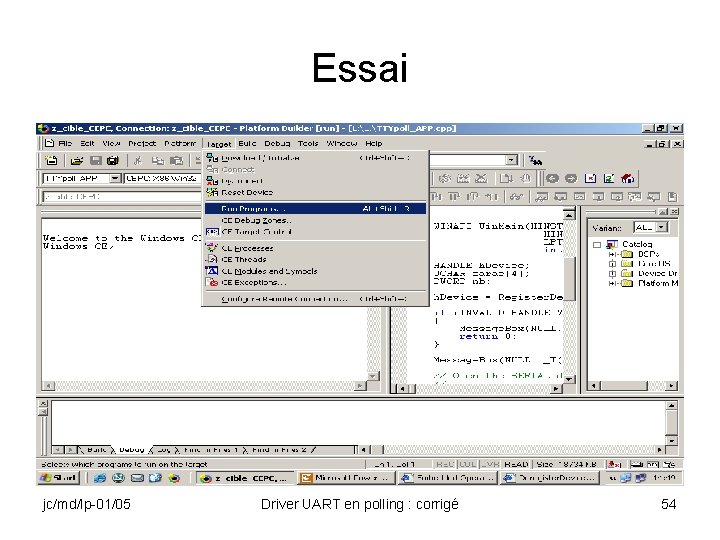Choose CE Exceptions menu entry

315,282
